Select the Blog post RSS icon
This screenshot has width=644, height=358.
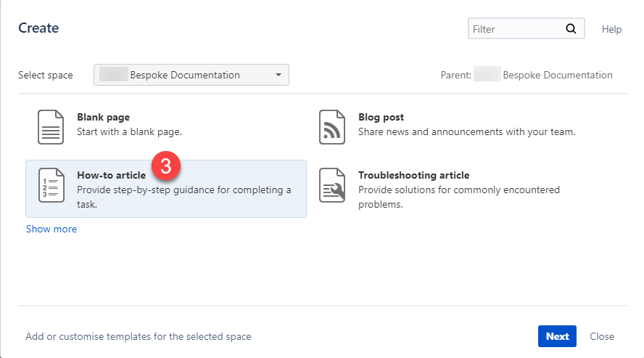tap(332, 127)
